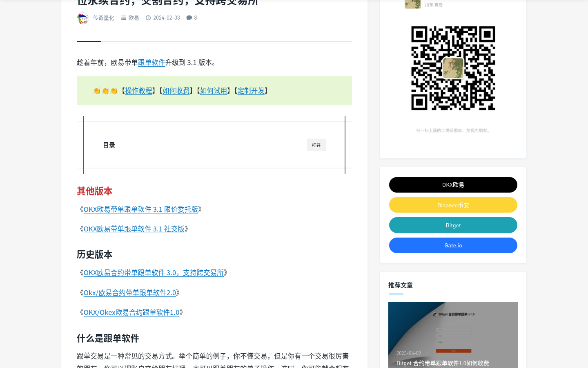The height and width of the screenshot is (368, 588).
Task: Click the WeChat QR code image
Action: click(x=453, y=68)
